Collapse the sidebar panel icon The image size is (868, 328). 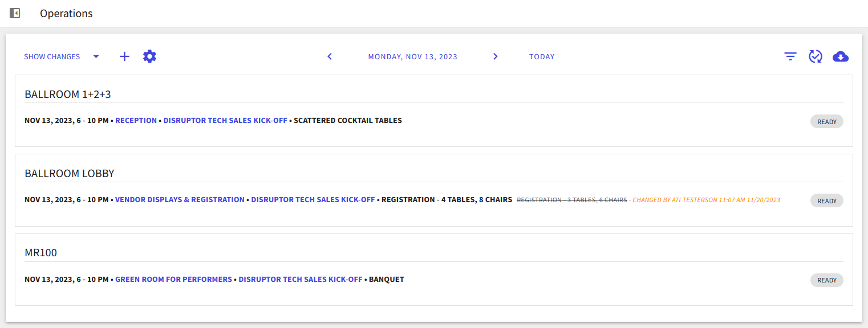tap(15, 13)
